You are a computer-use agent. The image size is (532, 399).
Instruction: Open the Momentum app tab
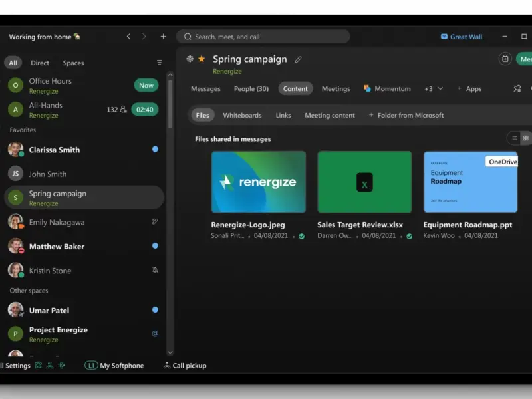pyautogui.click(x=387, y=89)
